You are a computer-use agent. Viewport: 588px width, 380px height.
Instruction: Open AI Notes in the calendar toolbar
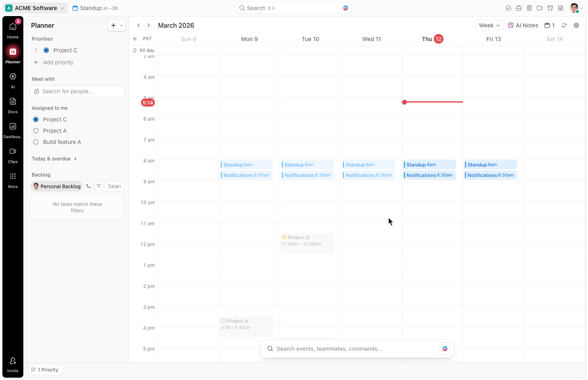point(523,25)
